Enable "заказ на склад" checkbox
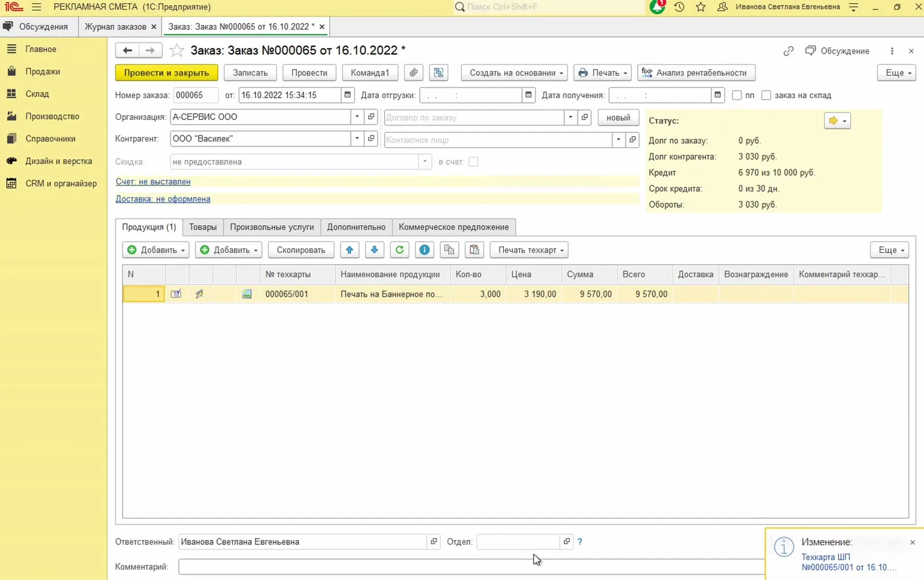Screen dimensions: 924x580 tap(766, 95)
